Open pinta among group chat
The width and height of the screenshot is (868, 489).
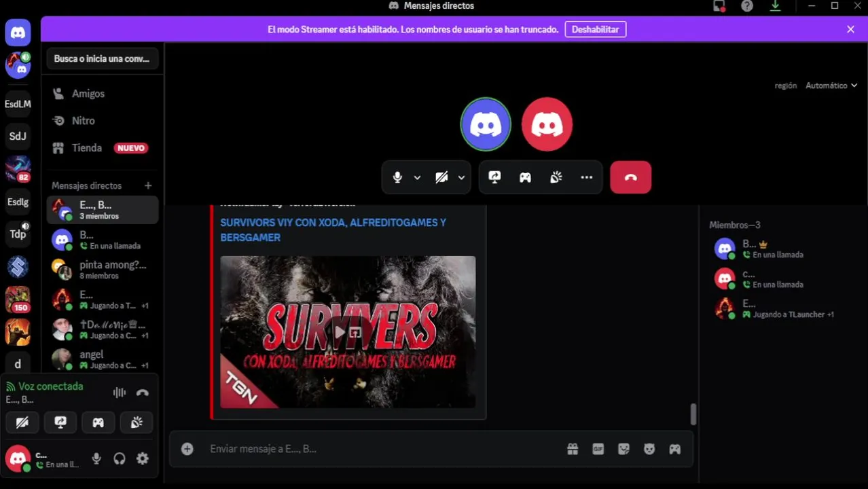point(103,270)
